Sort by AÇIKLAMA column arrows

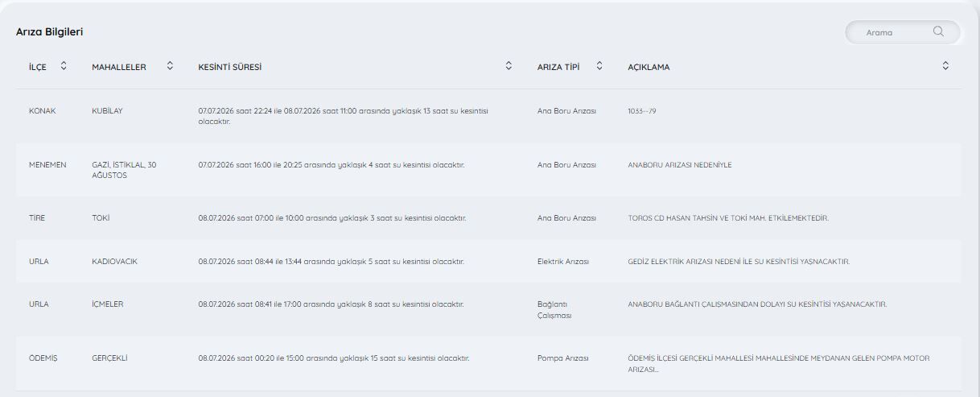[945, 66]
